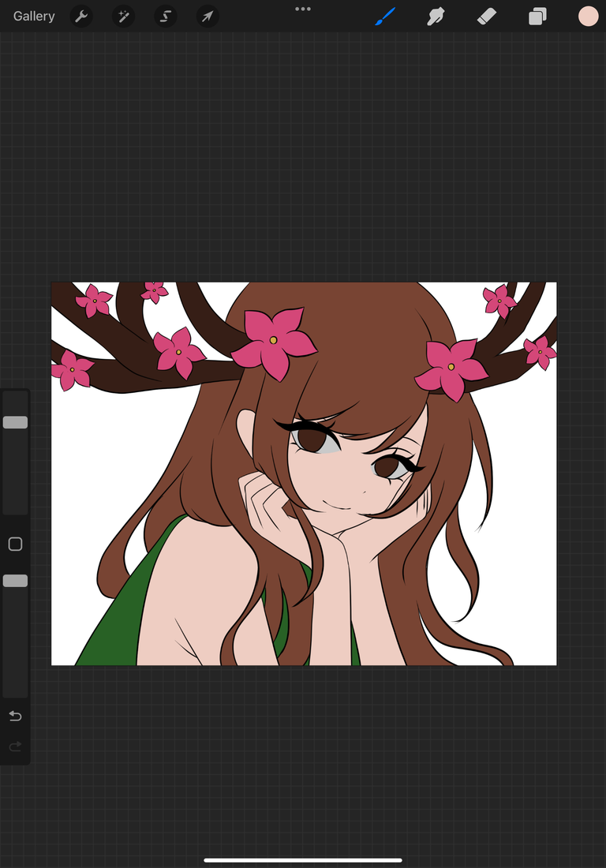Open the Adjustments magic wand menu
Screen dimensions: 606x868
click(x=123, y=17)
